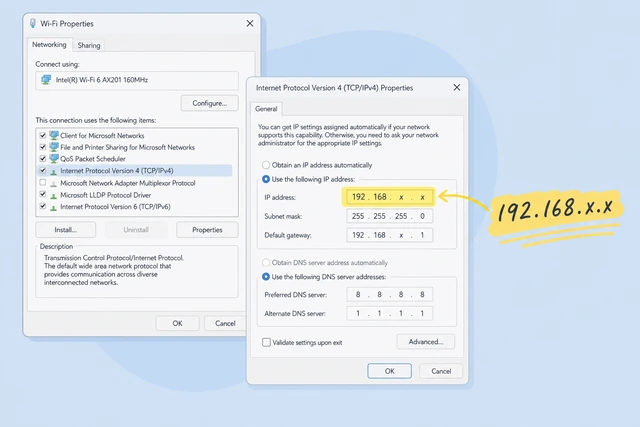Select Obtain DNS server address automatically
This screenshot has width=640, height=427.
[266, 262]
